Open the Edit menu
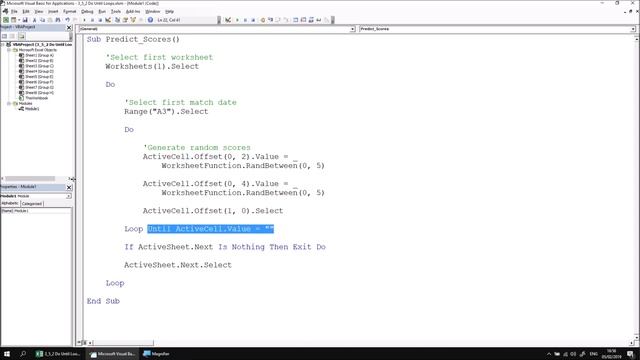This screenshot has height=360, width=640. click(x=26, y=11)
